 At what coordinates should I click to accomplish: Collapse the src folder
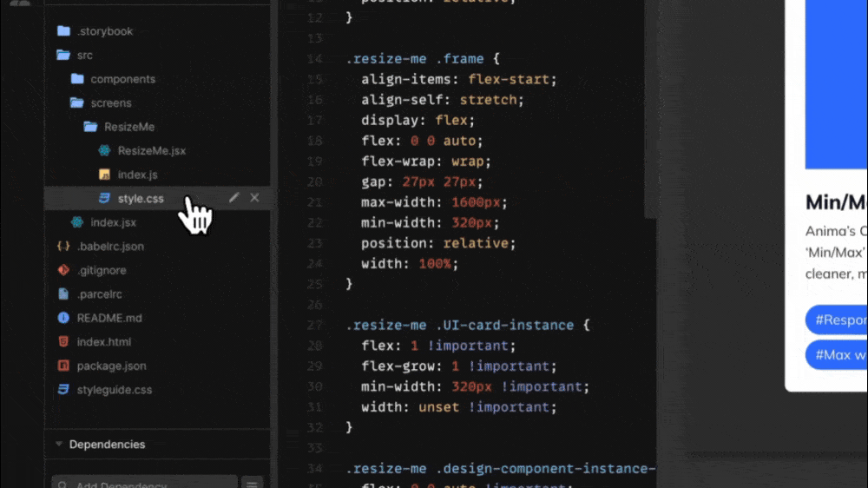(83, 55)
